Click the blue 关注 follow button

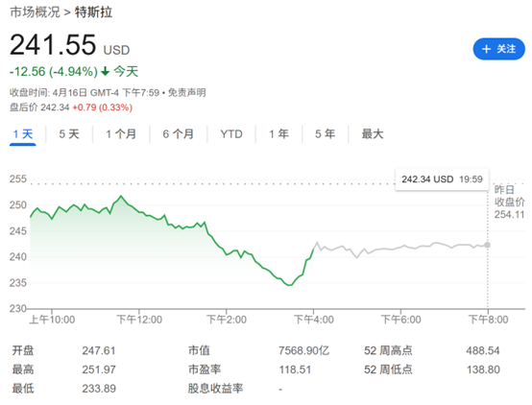click(x=498, y=49)
